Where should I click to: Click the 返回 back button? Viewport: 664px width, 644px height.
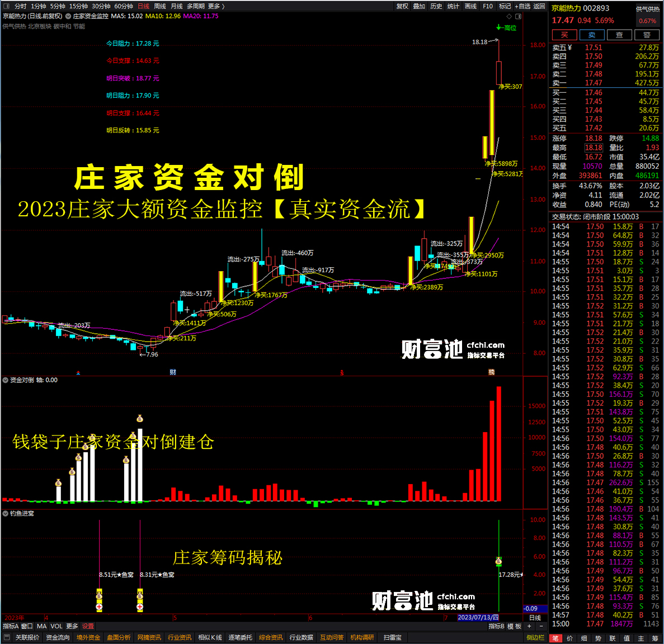point(539,6)
